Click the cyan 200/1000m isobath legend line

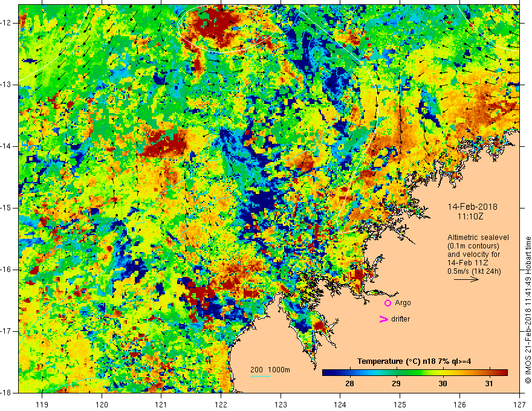260,376
